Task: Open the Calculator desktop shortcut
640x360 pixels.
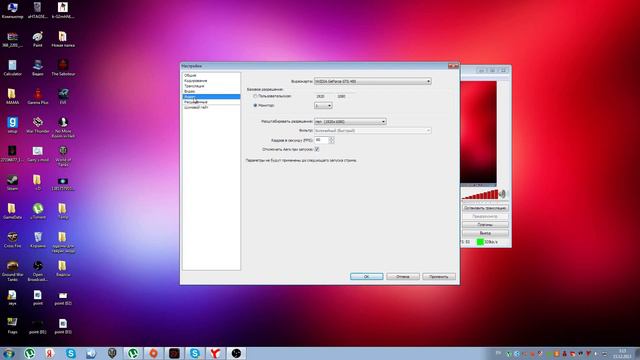Action: click(12, 68)
